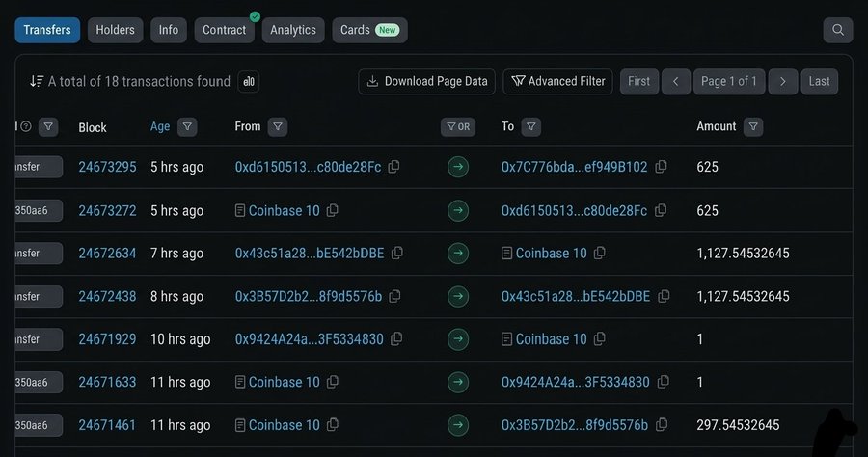Open the From column filter
Image resolution: width=868 pixels, height=457 pixels.
pyautogui.click(x=278, y=126)
